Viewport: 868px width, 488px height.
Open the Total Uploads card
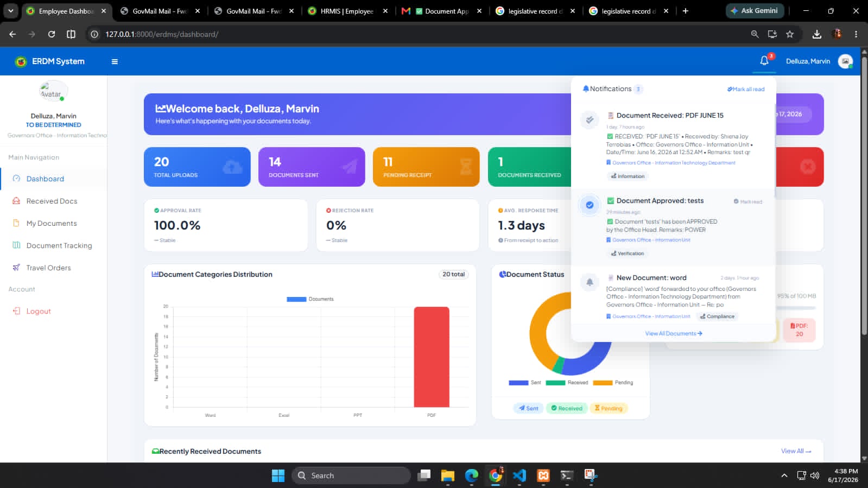[x=197, y=167]
